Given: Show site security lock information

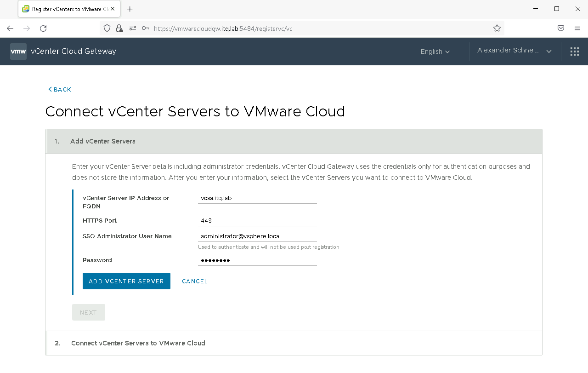Looking at the screenshot, I should click(x=119, y=29).
